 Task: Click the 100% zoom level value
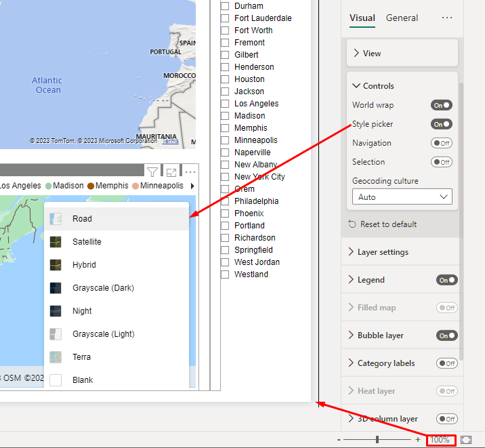tap(440, 440)
